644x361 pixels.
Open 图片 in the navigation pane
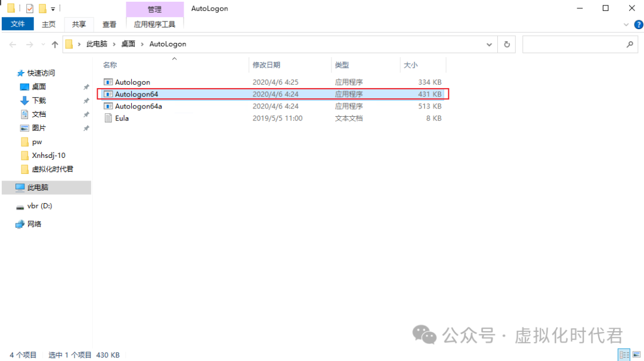point(39,127)
